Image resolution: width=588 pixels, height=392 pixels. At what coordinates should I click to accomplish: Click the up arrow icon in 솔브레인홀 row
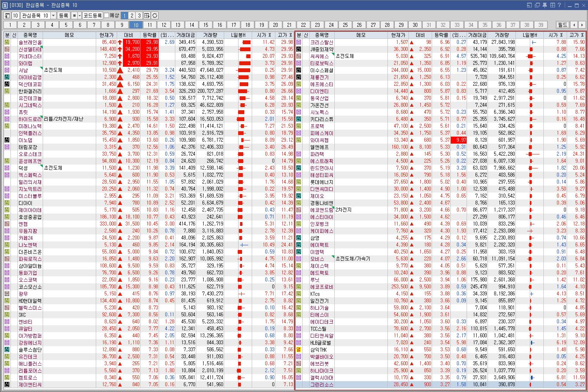click(121, 42)
